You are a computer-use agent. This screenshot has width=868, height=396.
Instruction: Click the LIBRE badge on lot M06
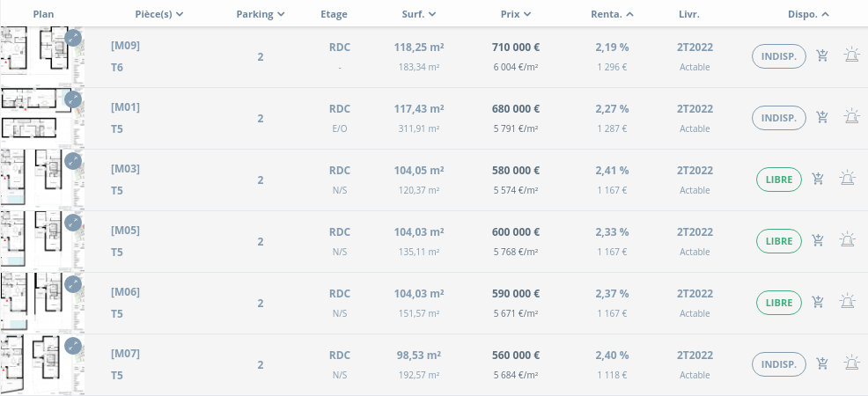[779, 303]
